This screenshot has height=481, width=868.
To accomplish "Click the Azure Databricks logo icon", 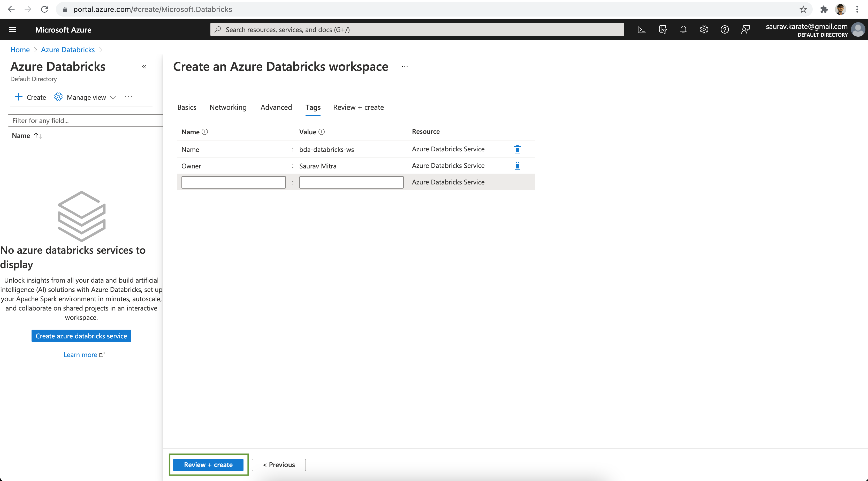I will click(81, 216).
